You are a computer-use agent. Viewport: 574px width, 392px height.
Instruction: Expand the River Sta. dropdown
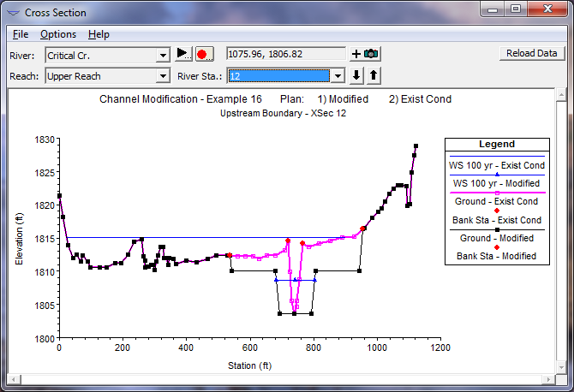pos(338,76)
